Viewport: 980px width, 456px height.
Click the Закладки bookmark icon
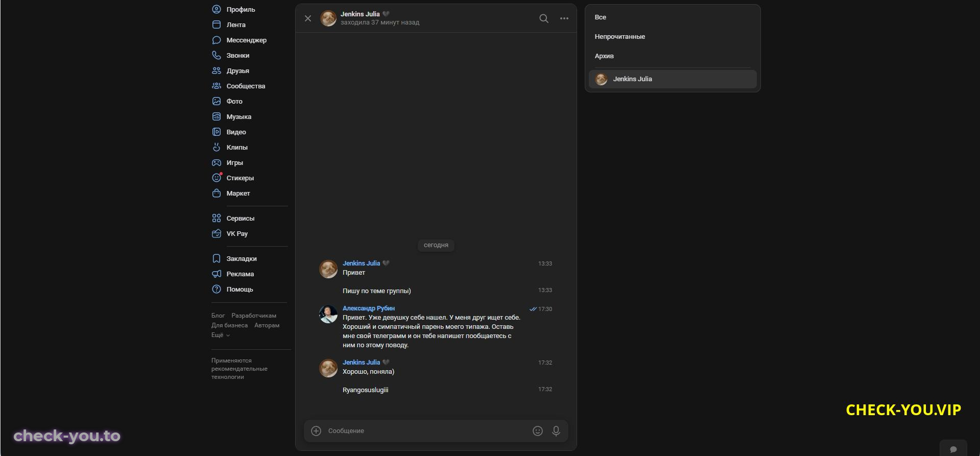(x=217, y=258)
